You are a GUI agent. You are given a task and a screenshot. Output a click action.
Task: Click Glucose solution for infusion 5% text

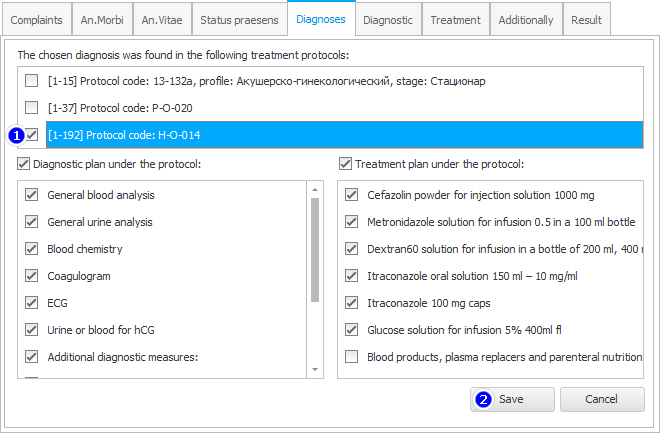click(464, 330)
